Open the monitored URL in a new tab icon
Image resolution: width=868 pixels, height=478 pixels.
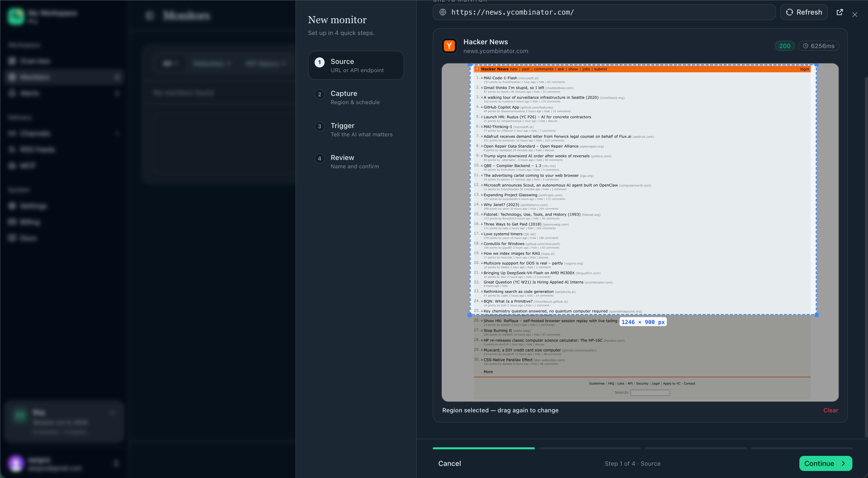point(840,12)
